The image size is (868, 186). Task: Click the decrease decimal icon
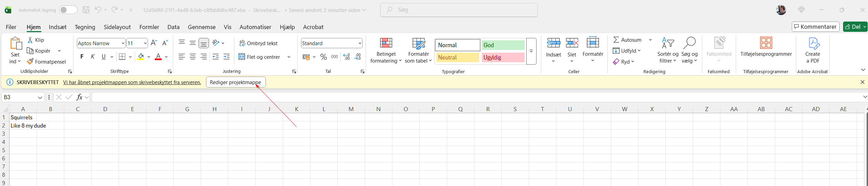357,57
